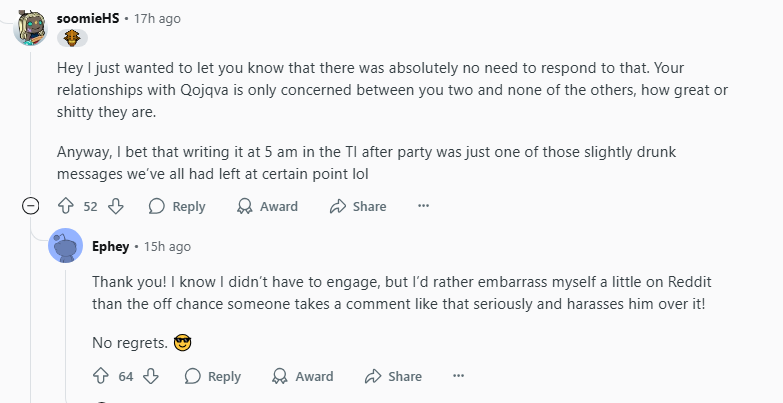
Task: Click the flair badge under soomieHS
Action: click(72, 38)
